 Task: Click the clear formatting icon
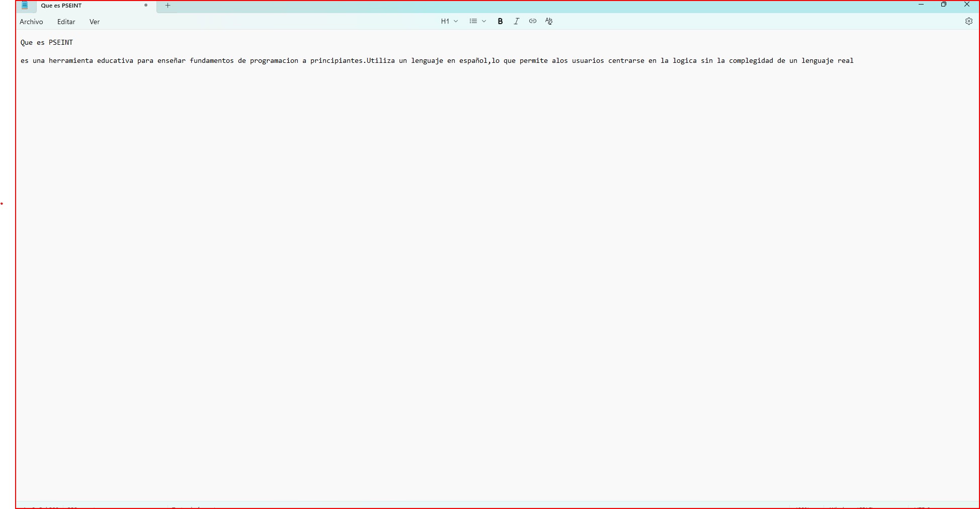click(549, 21)
